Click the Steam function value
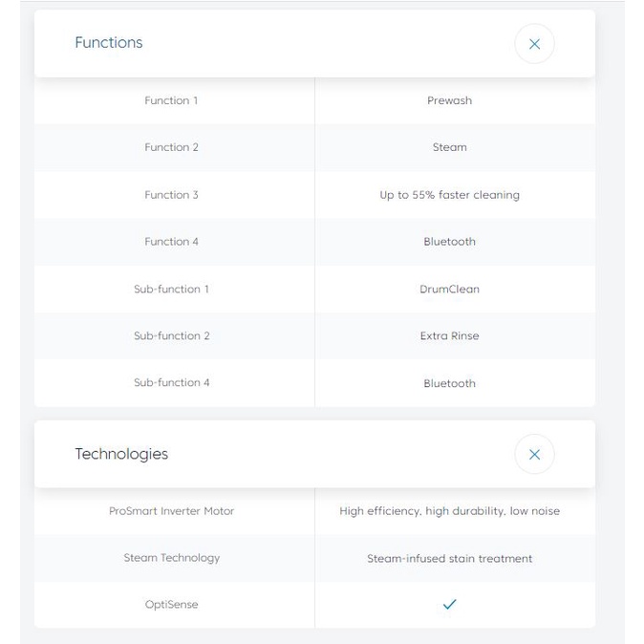Image resolution: width=644 pixels, height=644 pixels. point(449,147)
